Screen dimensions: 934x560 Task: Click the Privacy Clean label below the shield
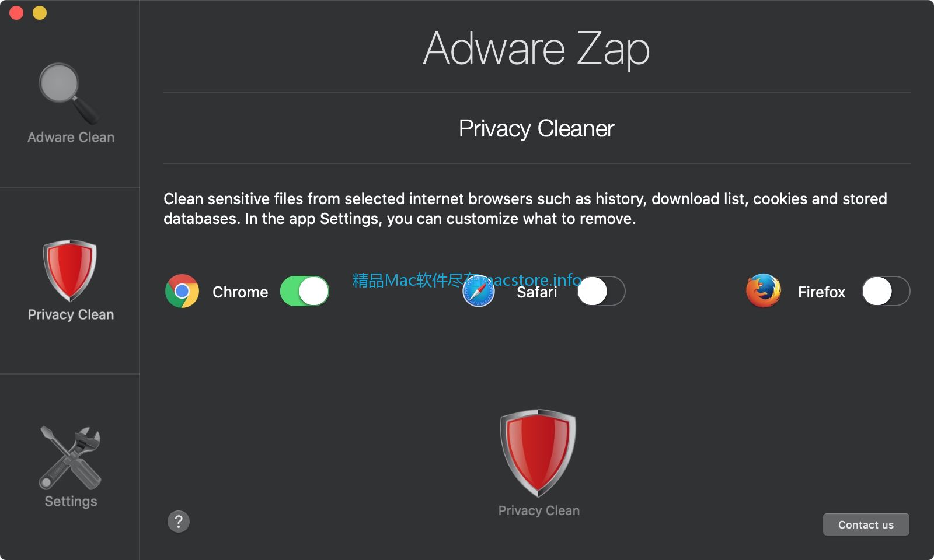539,510
